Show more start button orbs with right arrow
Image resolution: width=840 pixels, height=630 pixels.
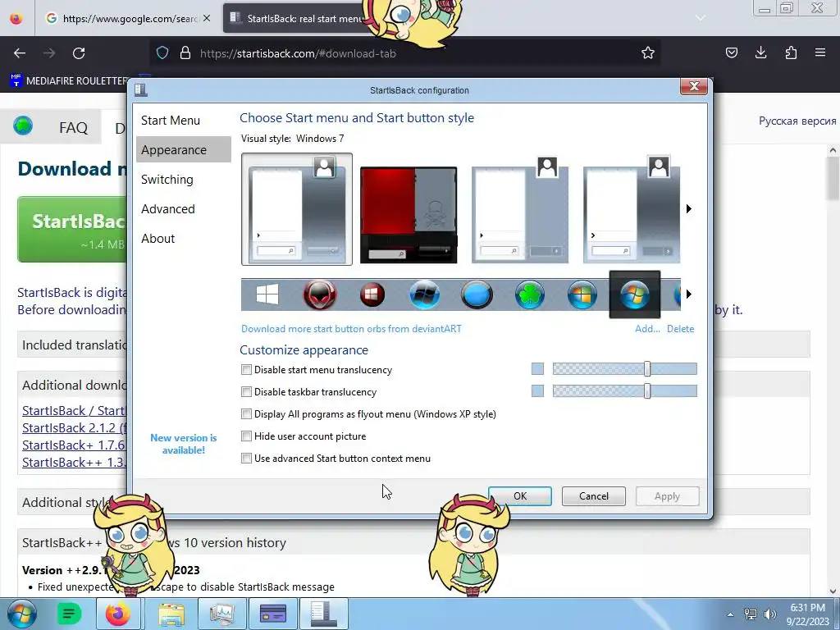pyautogui.click(x=689, y=294)
